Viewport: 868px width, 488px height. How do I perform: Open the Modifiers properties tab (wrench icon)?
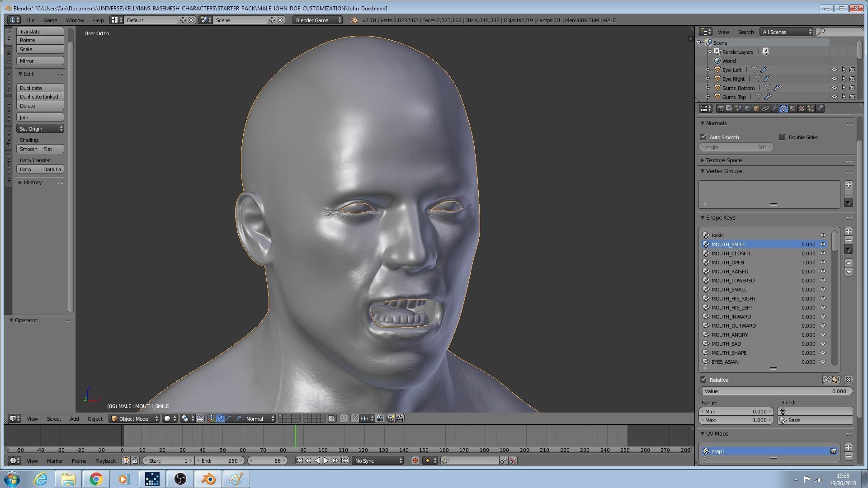(774, 108)
